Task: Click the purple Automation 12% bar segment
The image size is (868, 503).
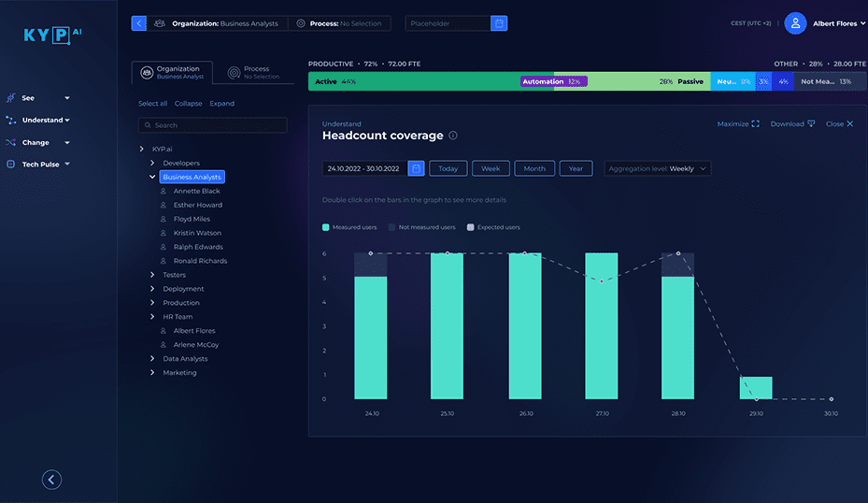Action: tap(551, 82)
